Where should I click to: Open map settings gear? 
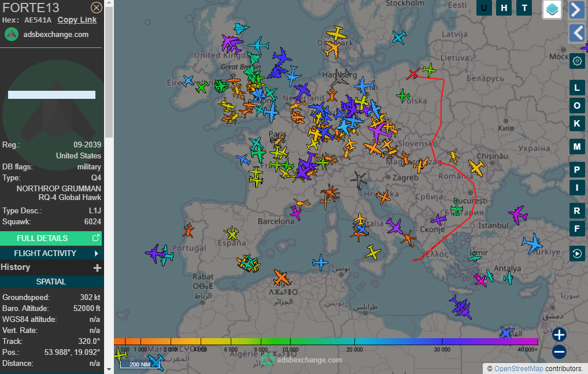[x=577, y=61]
